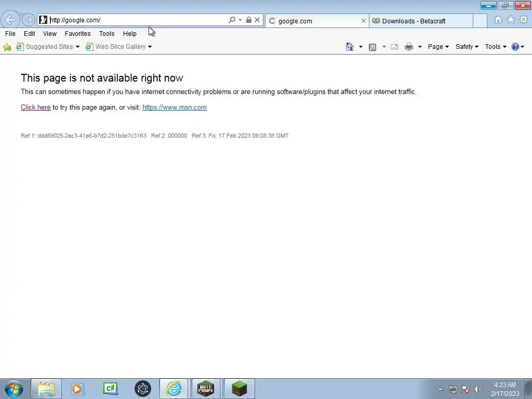Viewport: 532px width, 399px height.
Task: Click the RSS feeds icon
Action: 373,47
